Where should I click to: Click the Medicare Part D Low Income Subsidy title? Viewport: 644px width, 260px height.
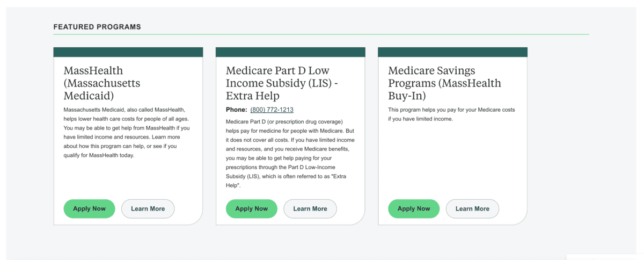[x=277, y=83]
